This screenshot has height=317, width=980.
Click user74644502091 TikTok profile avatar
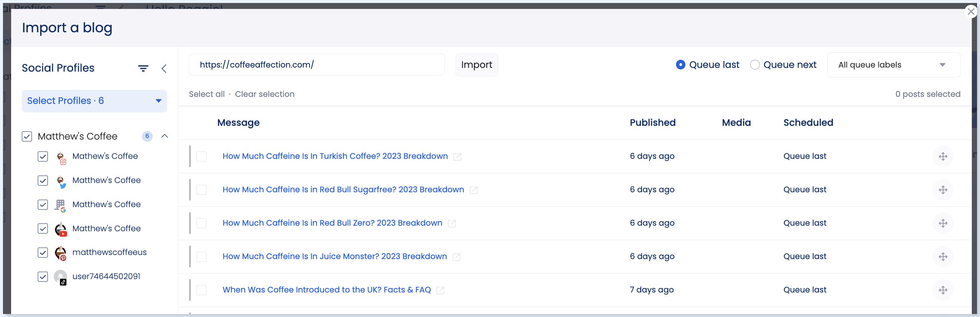[61, 277]
